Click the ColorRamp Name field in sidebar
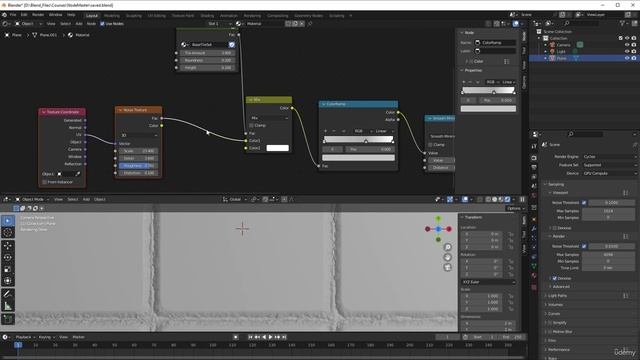 tap(495, 42)
